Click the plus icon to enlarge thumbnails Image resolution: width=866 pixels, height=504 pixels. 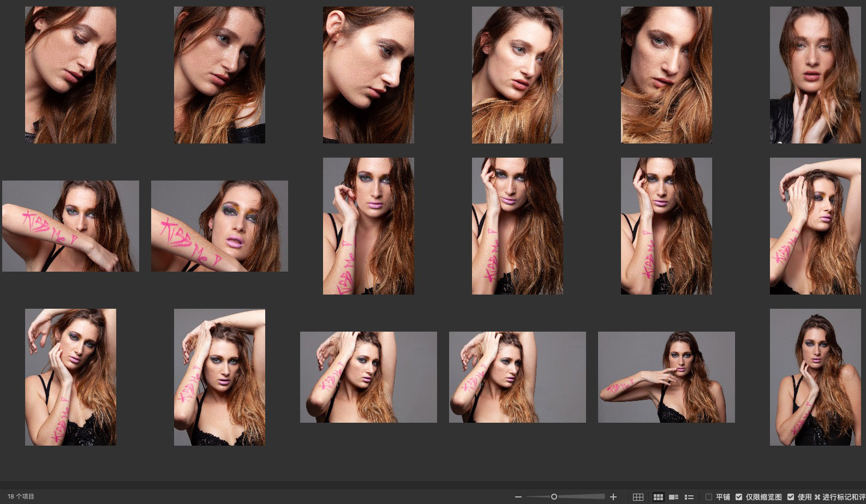[x=613, y=497]
